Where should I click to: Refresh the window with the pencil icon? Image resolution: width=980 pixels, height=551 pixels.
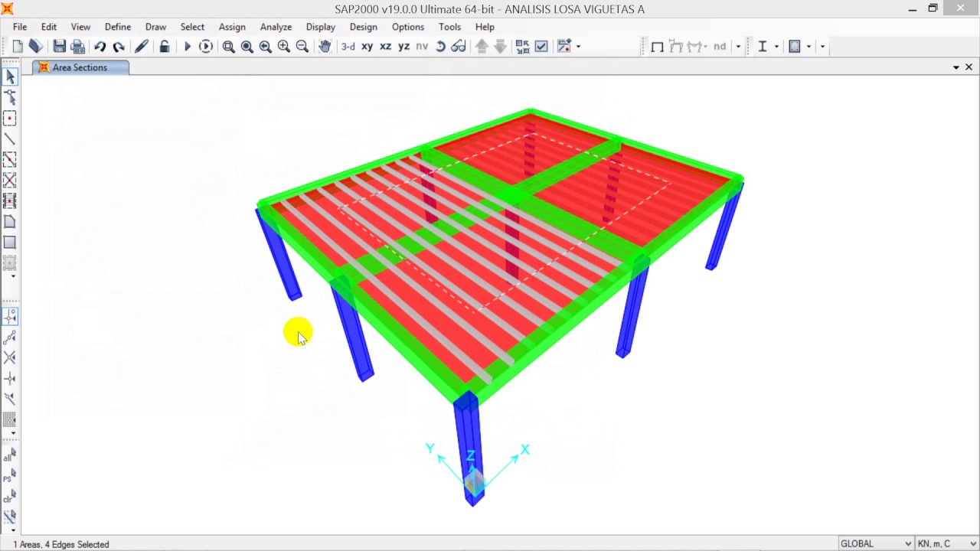[x=142, y=47]
